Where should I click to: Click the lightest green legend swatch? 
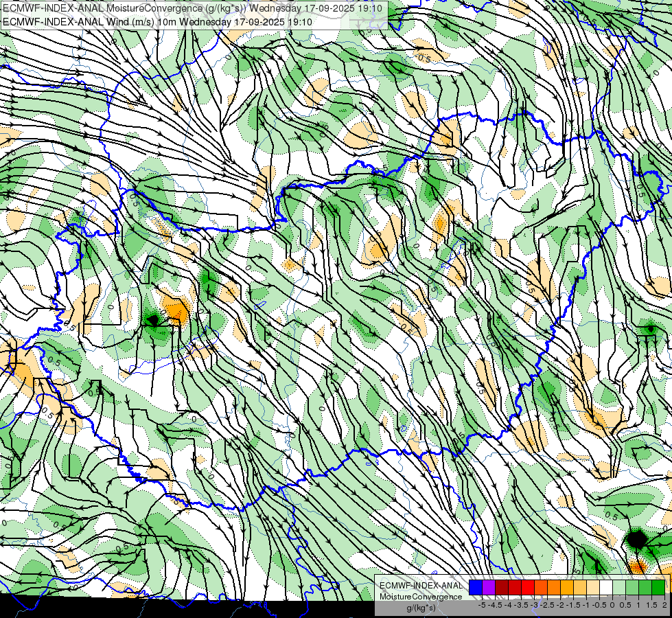[619, 587]
